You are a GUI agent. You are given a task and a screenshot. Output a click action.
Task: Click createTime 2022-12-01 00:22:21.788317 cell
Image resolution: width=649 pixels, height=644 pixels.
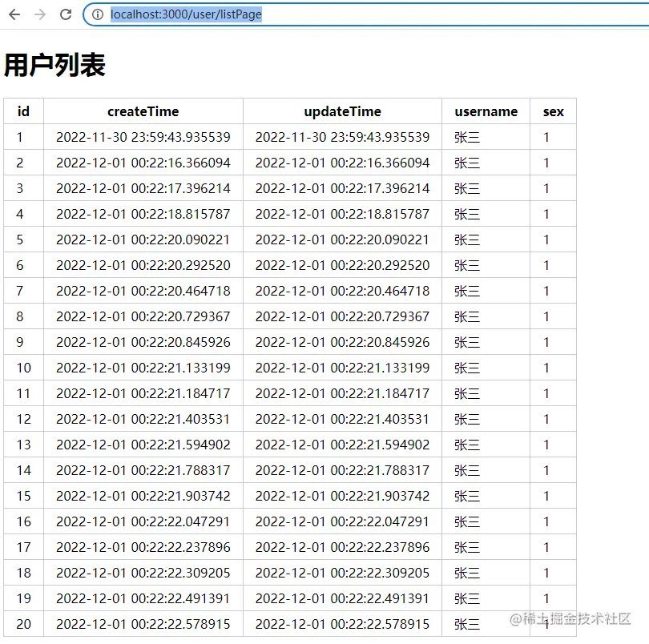(143, 470)
